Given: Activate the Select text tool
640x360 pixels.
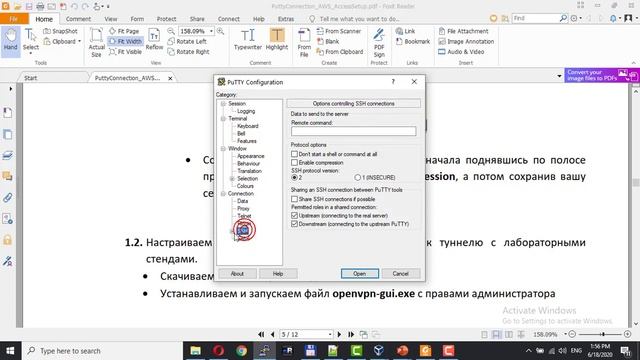Looking at the screenshot, I should click(31, 40).
